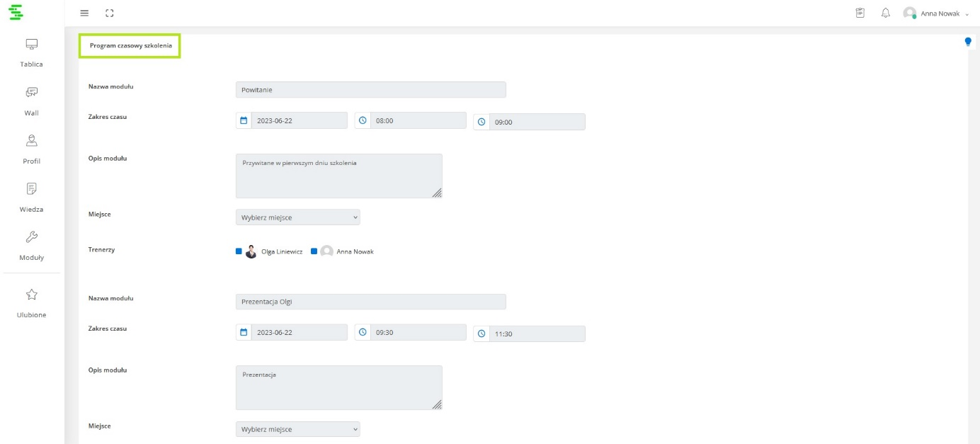Click the hamburger menu icon
This screenshot has height=444, width=980.
[x=84, y=13]
